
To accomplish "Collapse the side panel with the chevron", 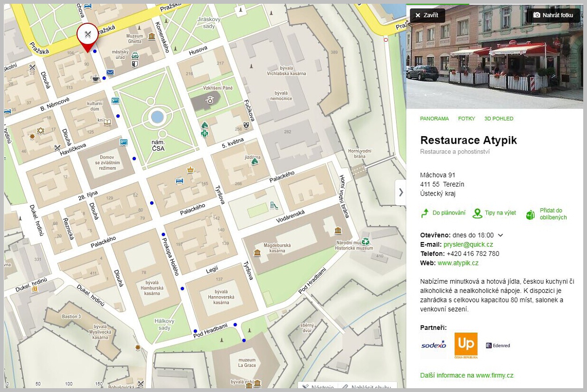I will [x=400, y=192].
